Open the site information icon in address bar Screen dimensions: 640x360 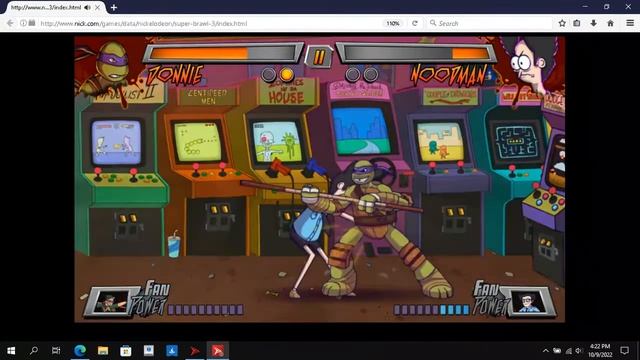tap(23, 23)
